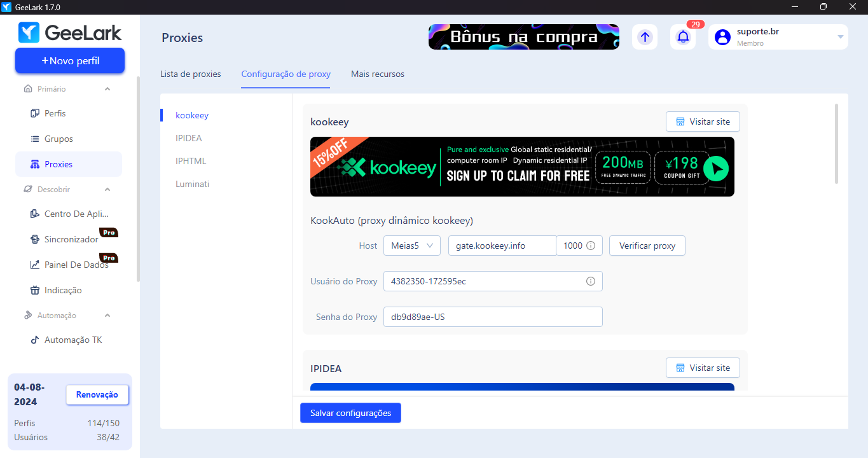
Task: Click Visitar site for kookeey
Action: pyautogui.click(x=703, y=121)
